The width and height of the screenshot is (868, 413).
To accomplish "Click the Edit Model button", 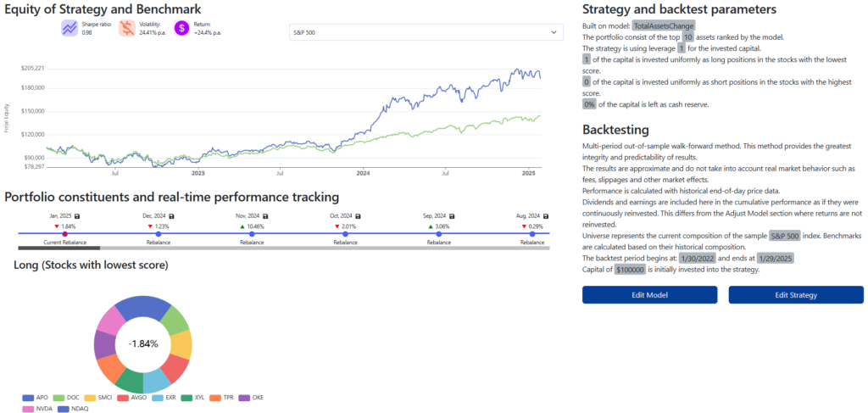I will [649, 294].
